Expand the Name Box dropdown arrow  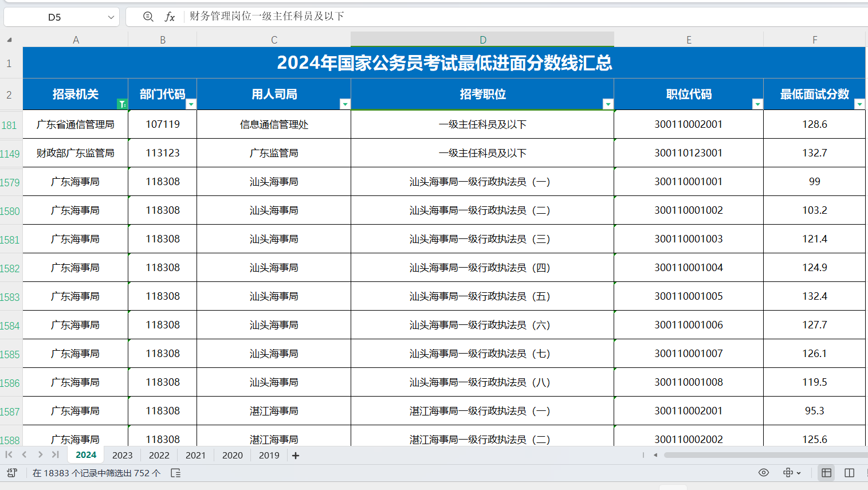pos(111,17)
